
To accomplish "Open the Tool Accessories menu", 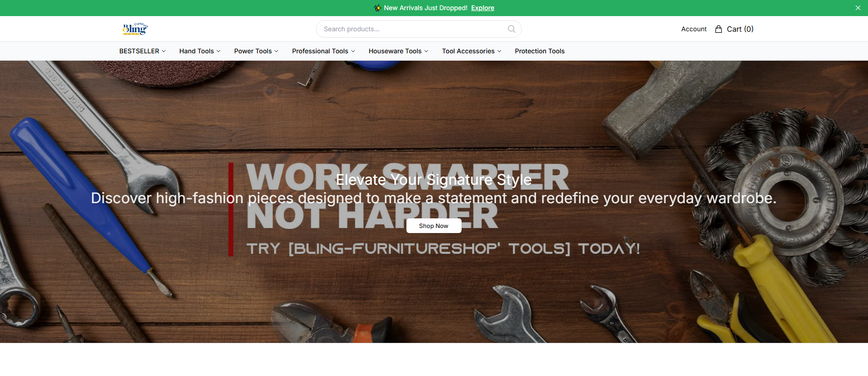I will click(x=471, y=51).
